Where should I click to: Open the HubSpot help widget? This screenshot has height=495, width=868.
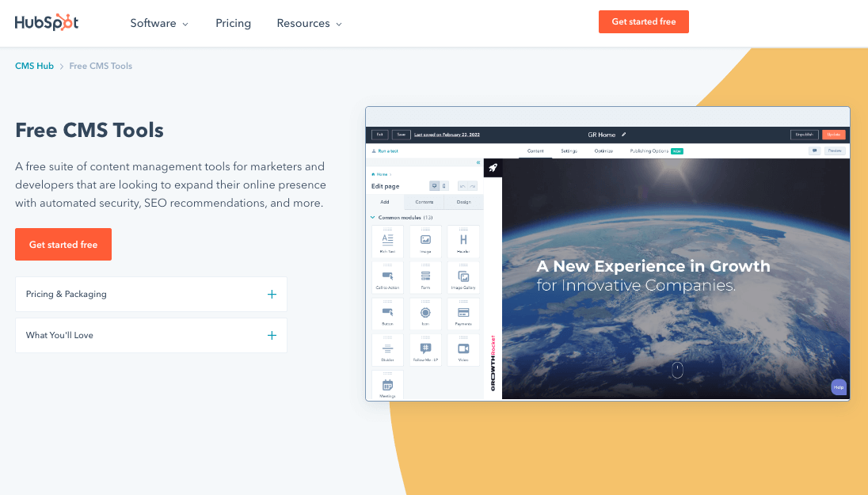(839, 387)
